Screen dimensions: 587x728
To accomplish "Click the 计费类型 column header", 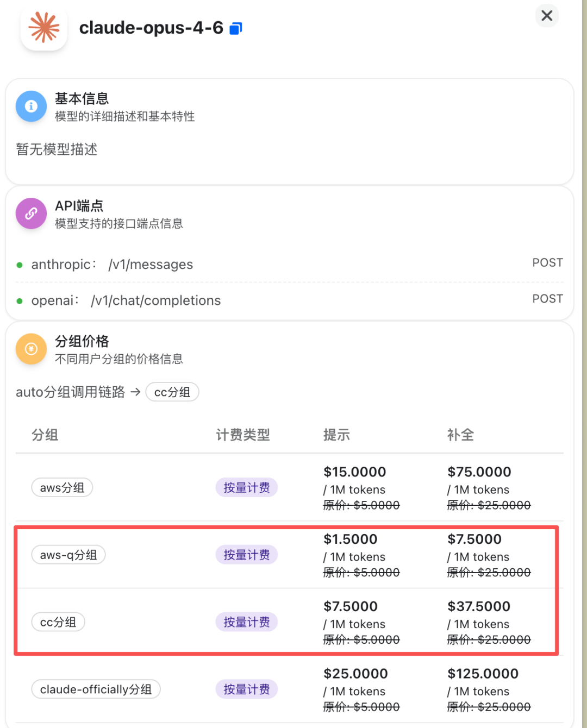I will click(x=243, y=435).
